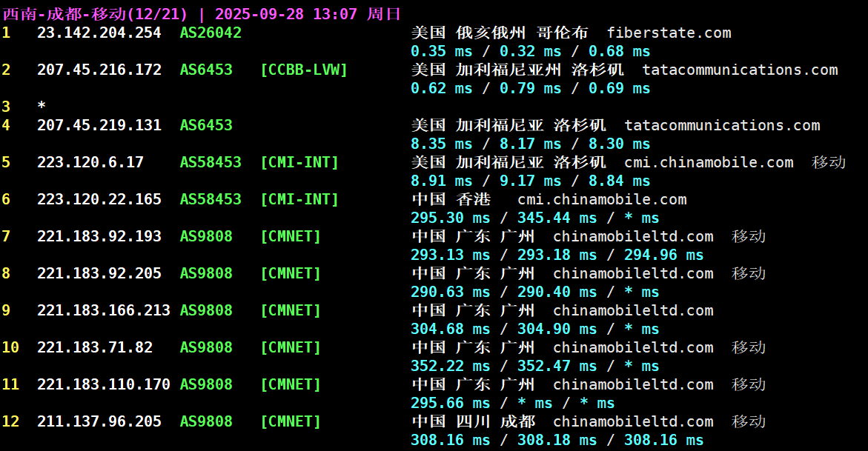Select the [CMNET] tag on hop 12

click(x=291, y=421)
